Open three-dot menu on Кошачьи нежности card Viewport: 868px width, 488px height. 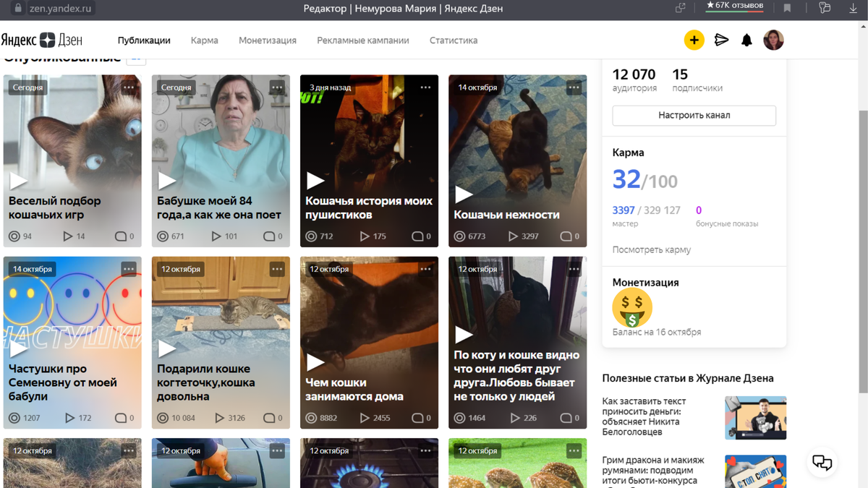pos(574,87)
